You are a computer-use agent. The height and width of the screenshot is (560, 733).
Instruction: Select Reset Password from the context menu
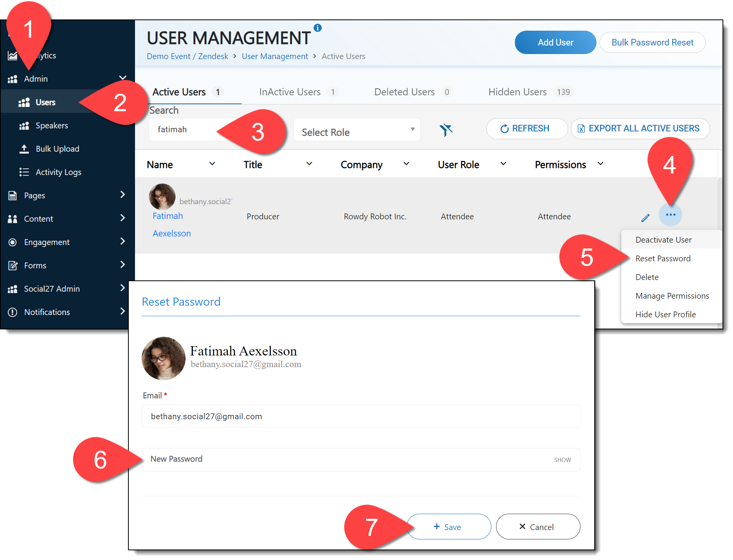pyautogui.click(x=663, y=258)
